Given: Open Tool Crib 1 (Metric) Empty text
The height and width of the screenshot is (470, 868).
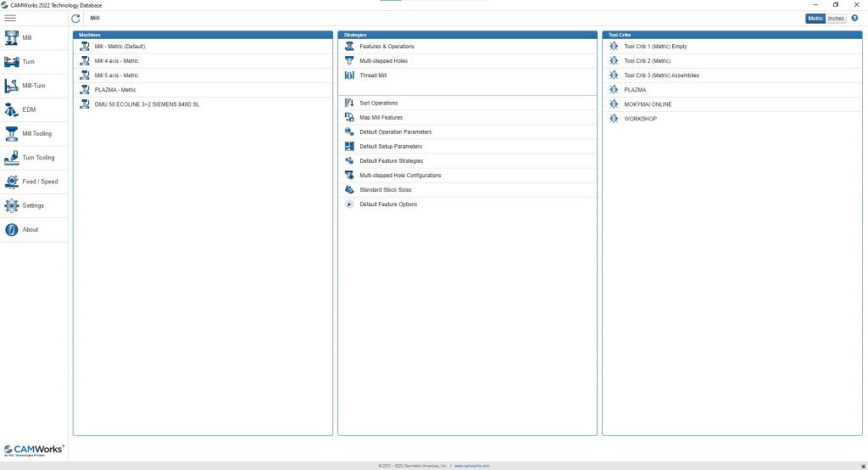Looking at the screenshot, I should 655,47.
